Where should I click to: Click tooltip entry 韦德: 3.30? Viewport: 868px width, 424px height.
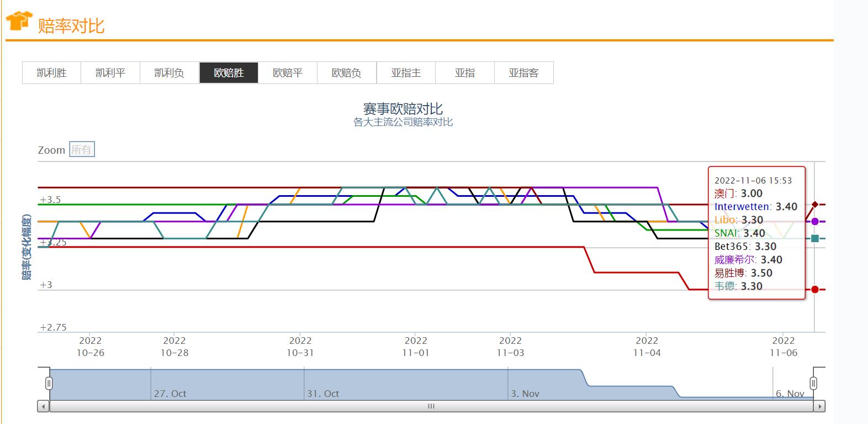coord(738,286)
